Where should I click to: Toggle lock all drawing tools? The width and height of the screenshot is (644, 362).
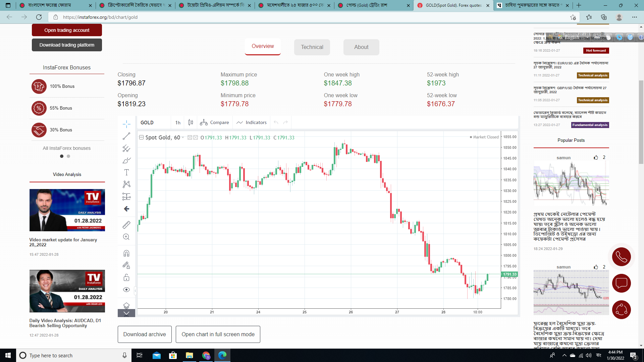pos(126,278)
